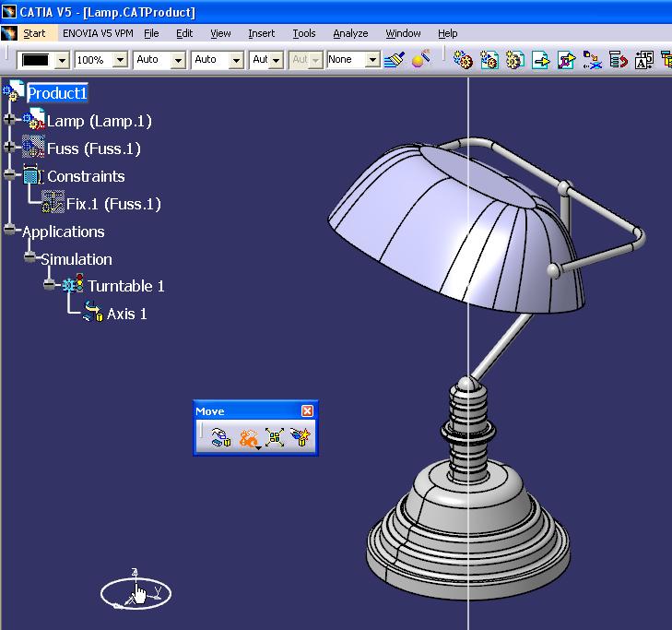The width and height of the screenshot is (672, 630).
Task: Click the Axis 1 tree icon
Action: tap(93, 312)
